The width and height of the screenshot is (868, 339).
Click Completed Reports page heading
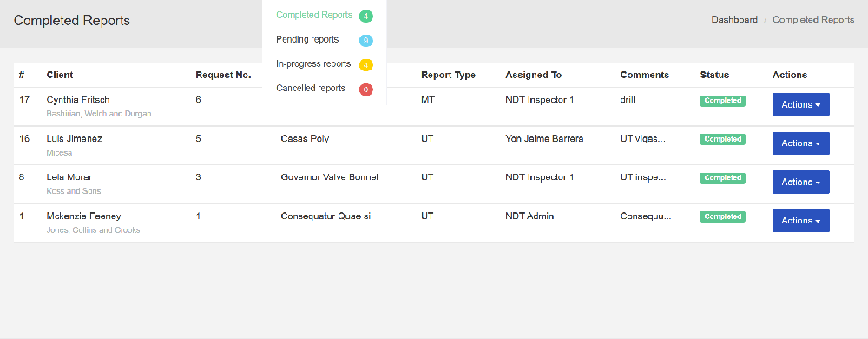72,21
